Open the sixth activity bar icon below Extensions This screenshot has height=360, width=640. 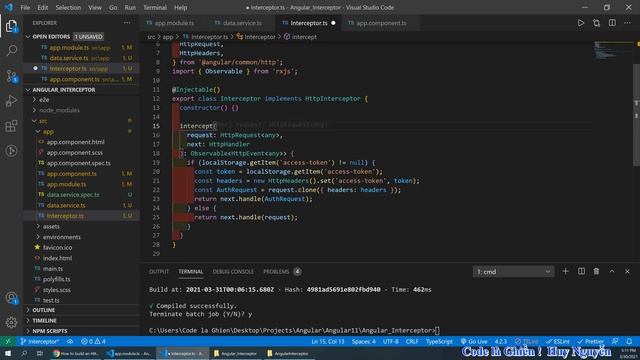(11, 151)
